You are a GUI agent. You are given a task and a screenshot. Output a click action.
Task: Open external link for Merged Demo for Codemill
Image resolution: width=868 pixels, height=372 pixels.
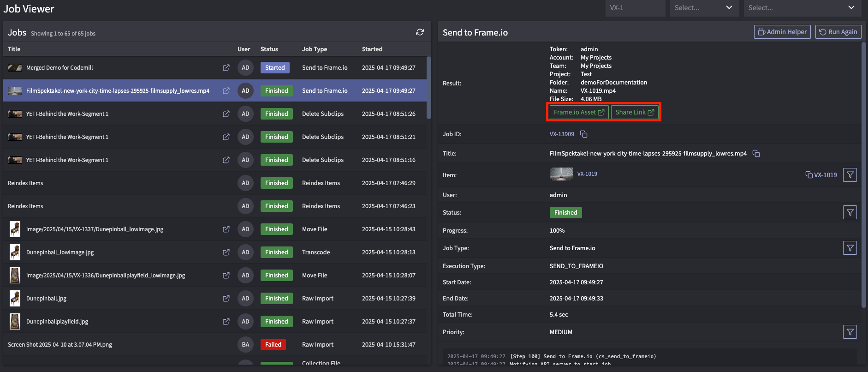[226, 68]
